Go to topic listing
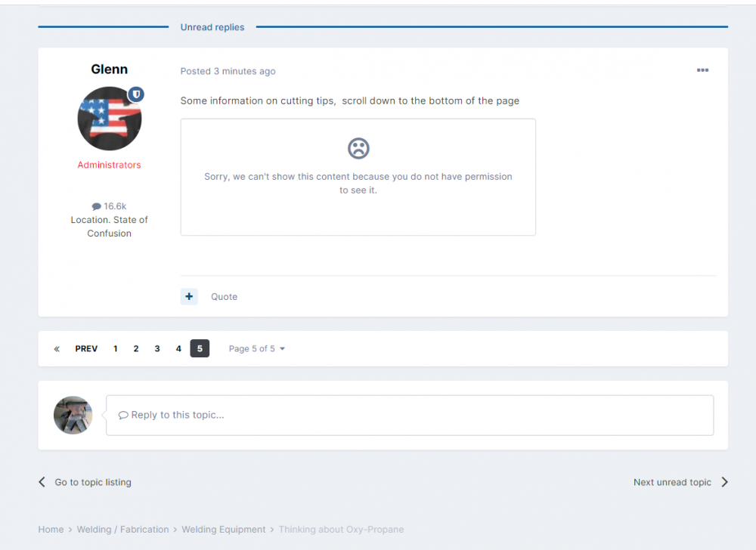The width and height of the screenshot is (756, 550). pos(93,482)
